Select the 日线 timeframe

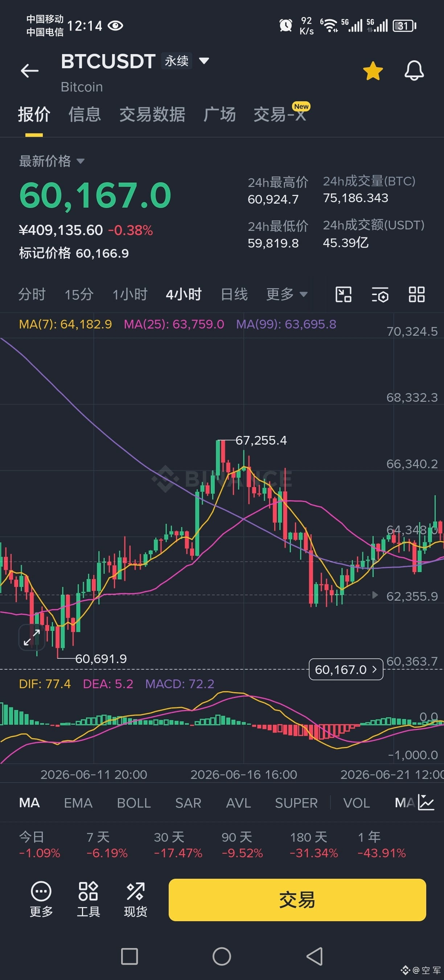coord(234,294)
